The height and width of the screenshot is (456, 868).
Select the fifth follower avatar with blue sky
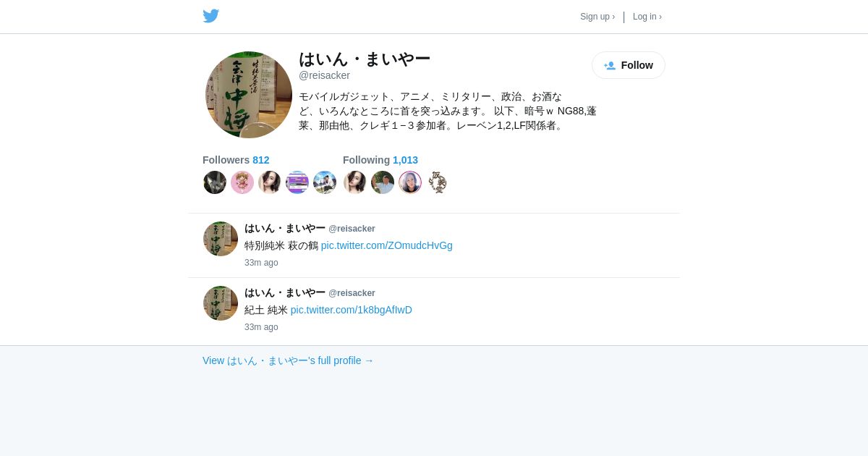pyautogui.click(x=325, y=182)
